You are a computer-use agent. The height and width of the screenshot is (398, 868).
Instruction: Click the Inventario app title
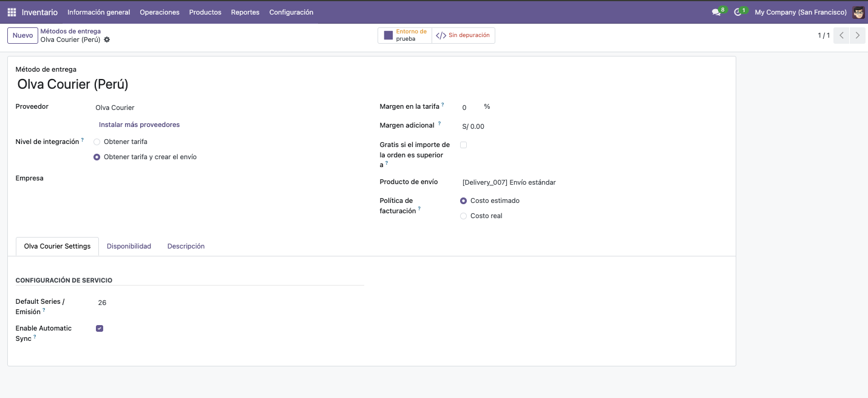click(x=39, y=12)
